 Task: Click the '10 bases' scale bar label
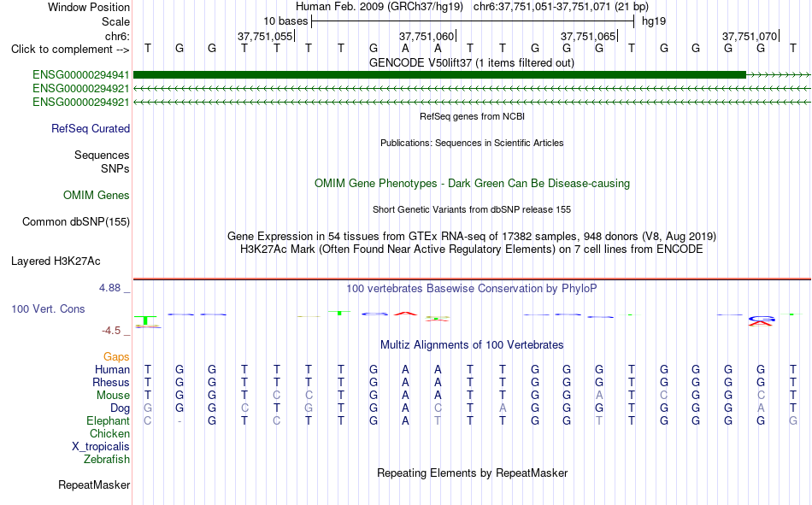[x=285, y=21]
